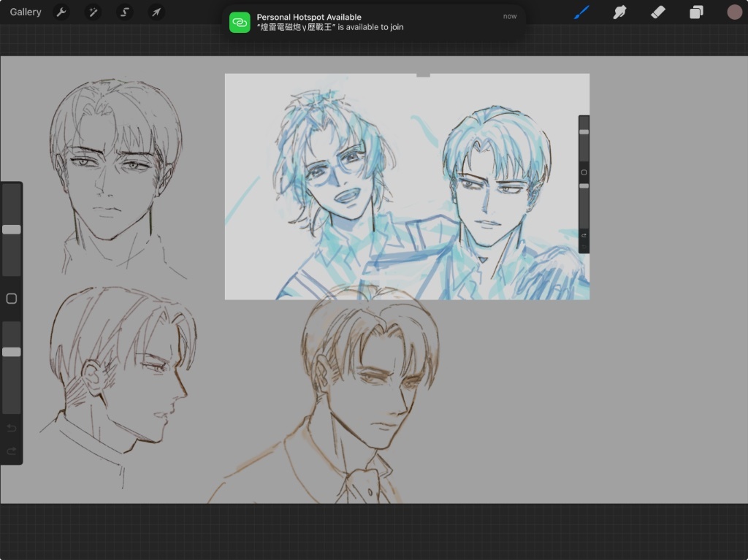
Task: Click the reference image top handle bar
Action: coord(423,75)
